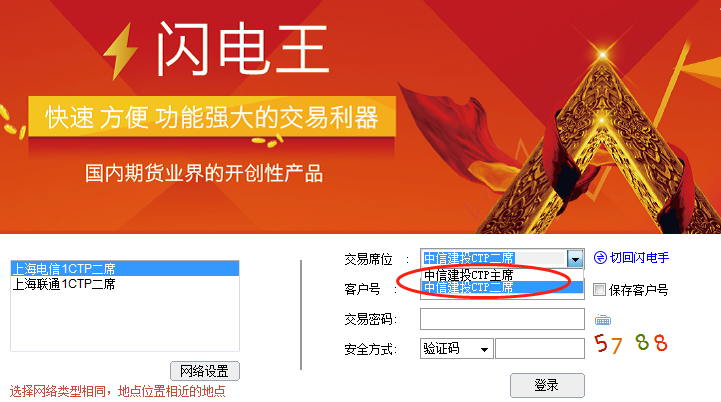Select 上海电信1CTP二席 server entry
Screen dimensions: 721x402
(x=125, y=269)
